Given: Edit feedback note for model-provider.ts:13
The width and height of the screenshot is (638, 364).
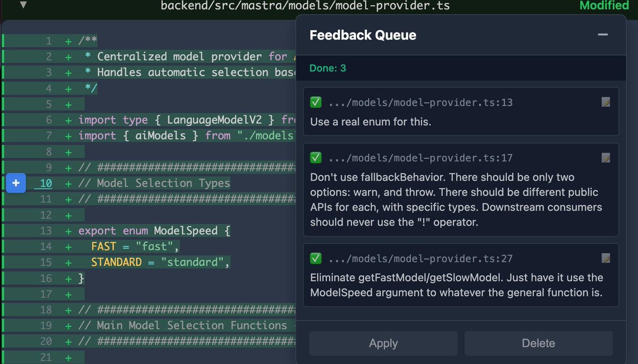Looking at the screenshot, I should point(606,102).
